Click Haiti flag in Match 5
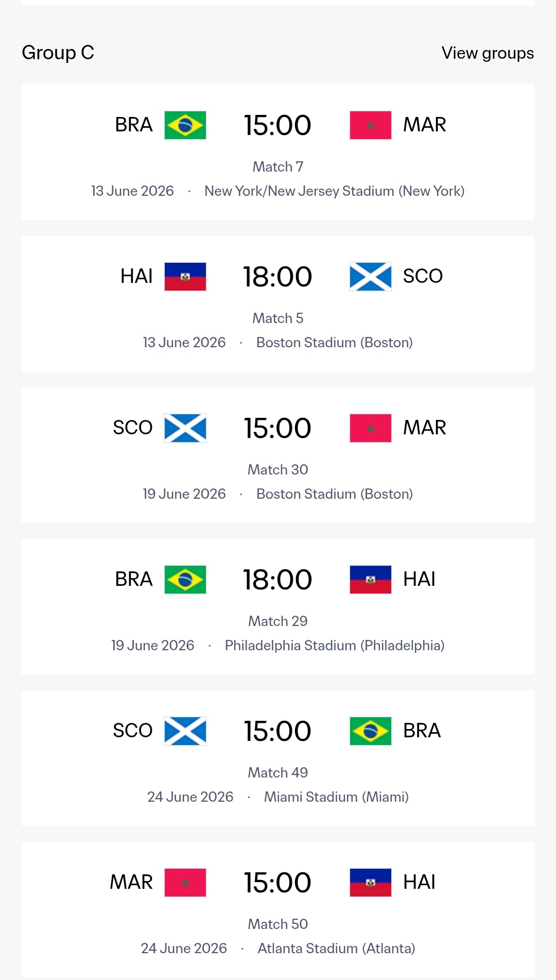The height and width of the screenshot is (980, 556). coord(185,277)
